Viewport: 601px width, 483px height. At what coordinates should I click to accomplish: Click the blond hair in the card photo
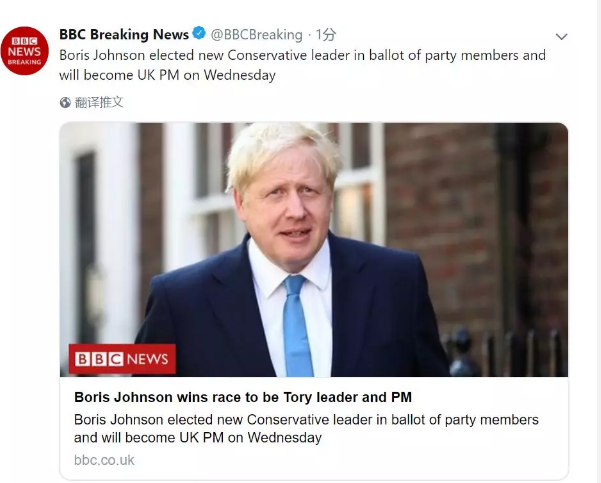coord(283,150)
